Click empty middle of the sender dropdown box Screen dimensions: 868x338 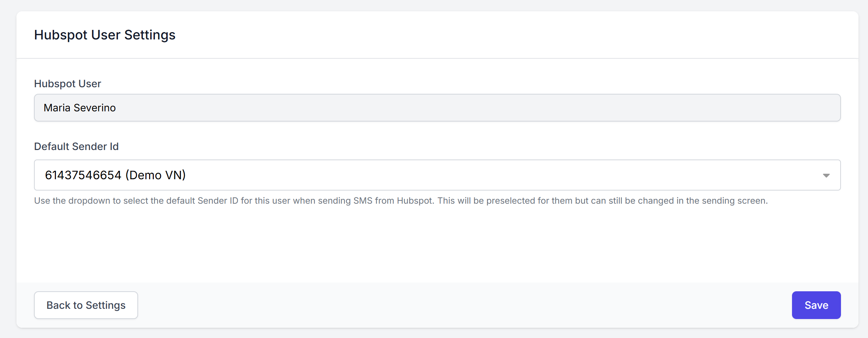(x=475, y=175)
